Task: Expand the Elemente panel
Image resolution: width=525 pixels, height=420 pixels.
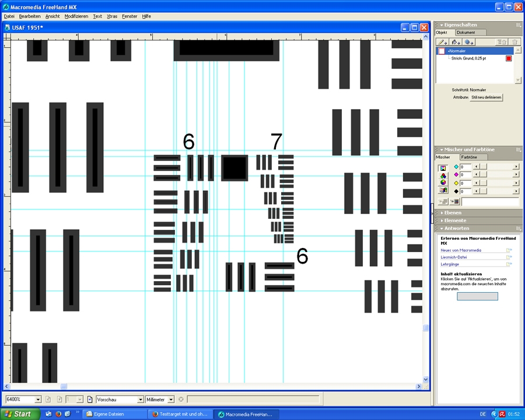Action: pos(455,220)
